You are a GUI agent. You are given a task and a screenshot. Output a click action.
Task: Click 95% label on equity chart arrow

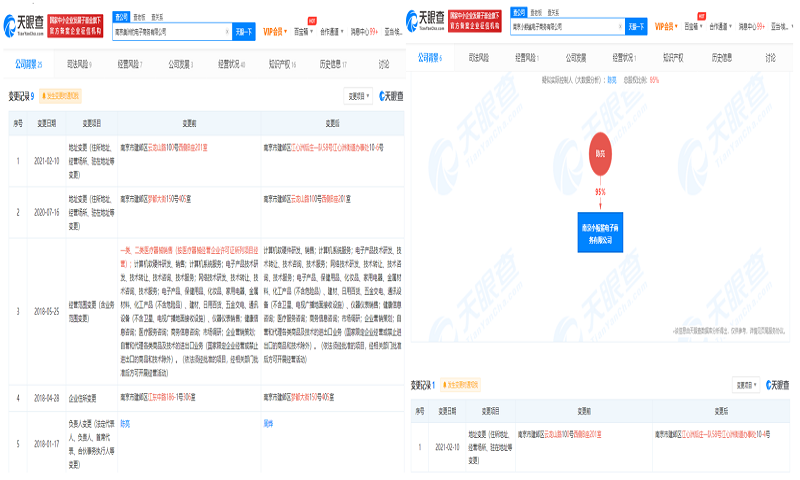[600, 192]
